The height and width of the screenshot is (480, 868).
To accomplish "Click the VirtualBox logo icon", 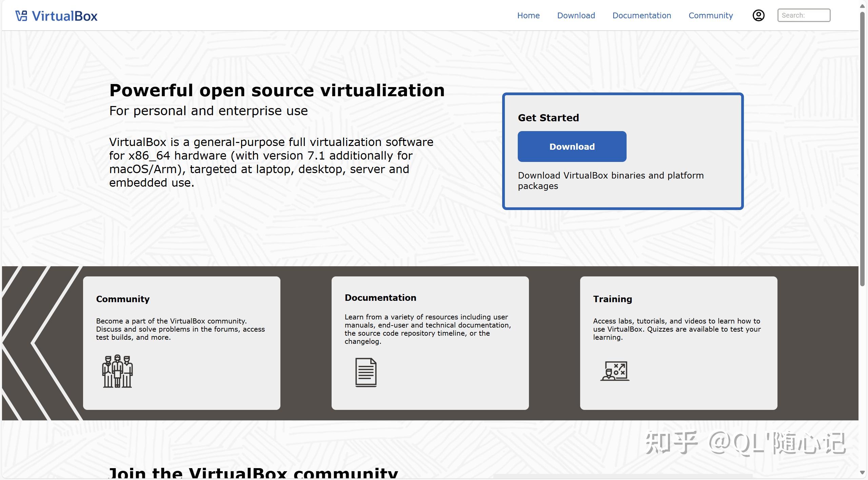I will (21, 15).
